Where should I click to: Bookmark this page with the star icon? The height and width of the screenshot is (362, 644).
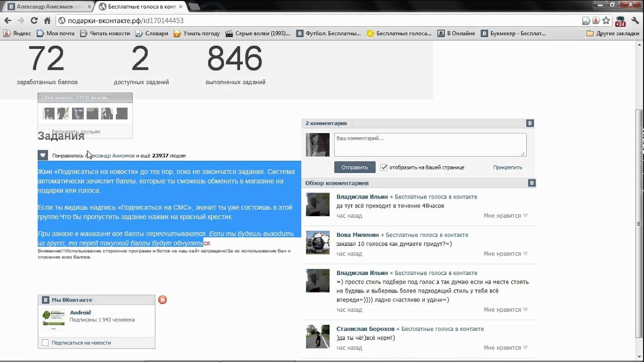[x=606, y=21]
